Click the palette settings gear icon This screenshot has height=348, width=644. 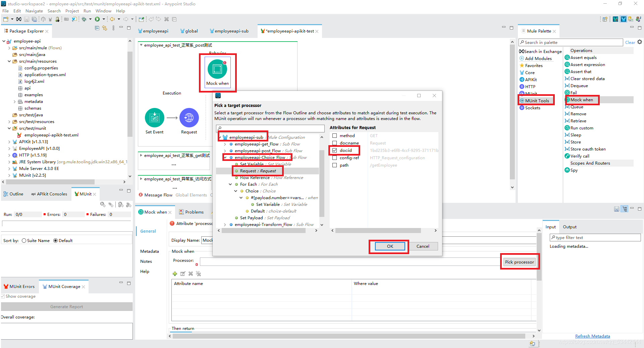tap(640, 42)
